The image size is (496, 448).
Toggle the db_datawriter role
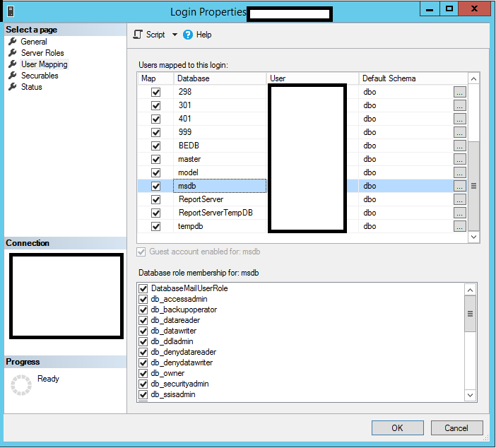pos(143,331)
